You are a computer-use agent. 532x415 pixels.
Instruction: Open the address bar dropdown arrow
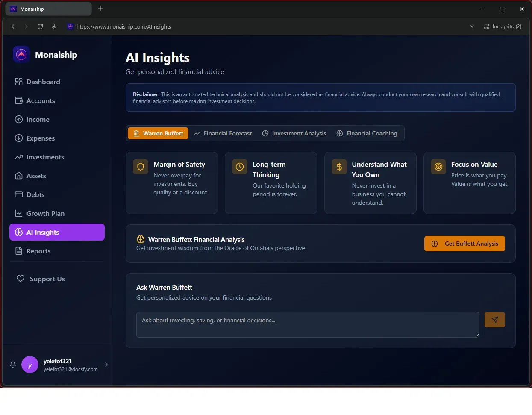pyautogui.click(x=472, y=26)
